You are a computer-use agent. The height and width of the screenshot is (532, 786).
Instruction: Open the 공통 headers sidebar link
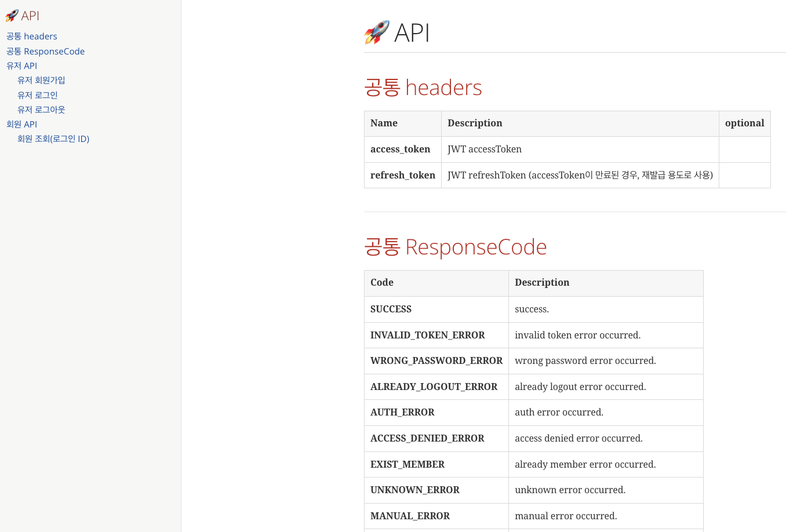point(32,37)
